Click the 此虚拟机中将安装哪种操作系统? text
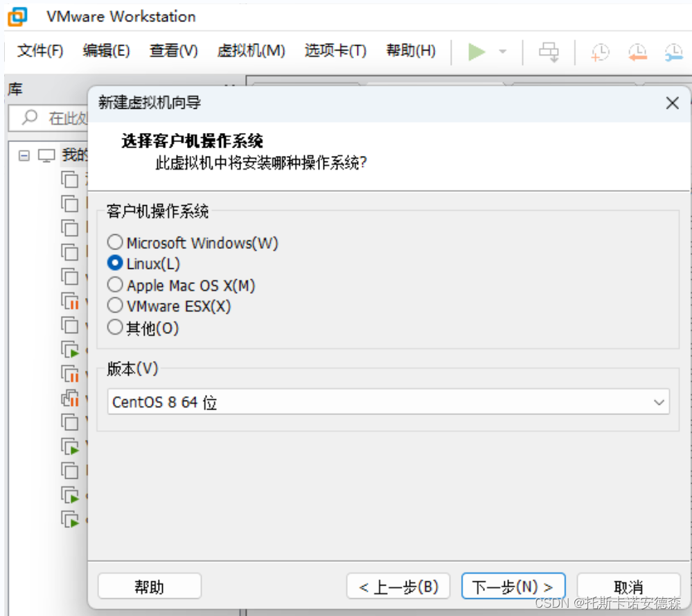 pos(261,163)
